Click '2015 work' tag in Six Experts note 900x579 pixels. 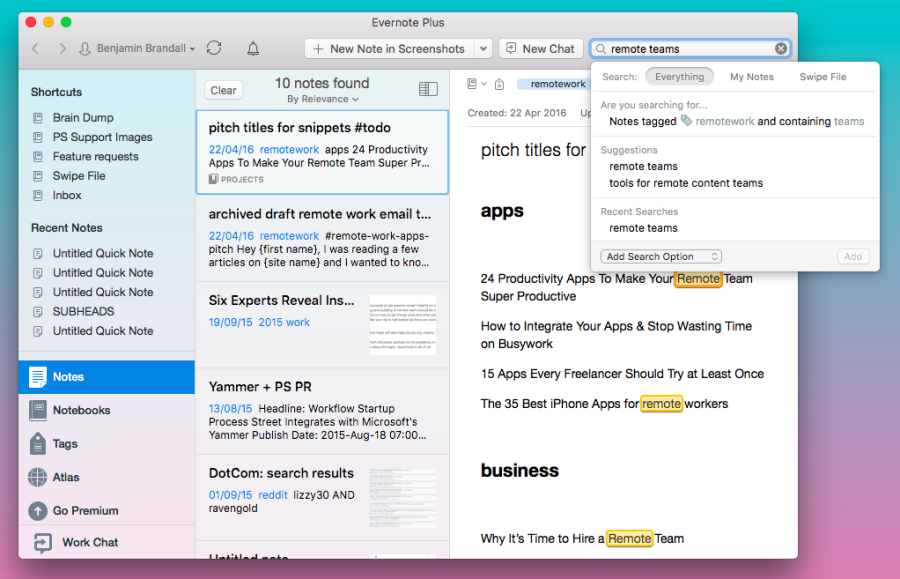284,322
